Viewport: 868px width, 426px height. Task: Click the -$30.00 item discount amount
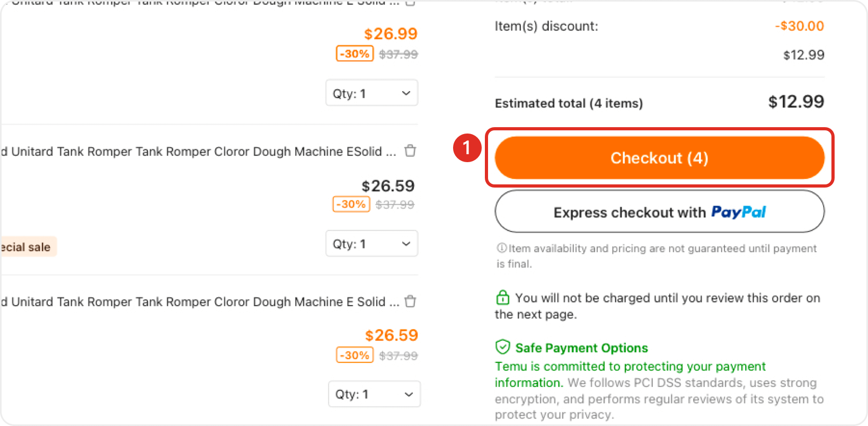pyautogui.click(x=799, y=26)
